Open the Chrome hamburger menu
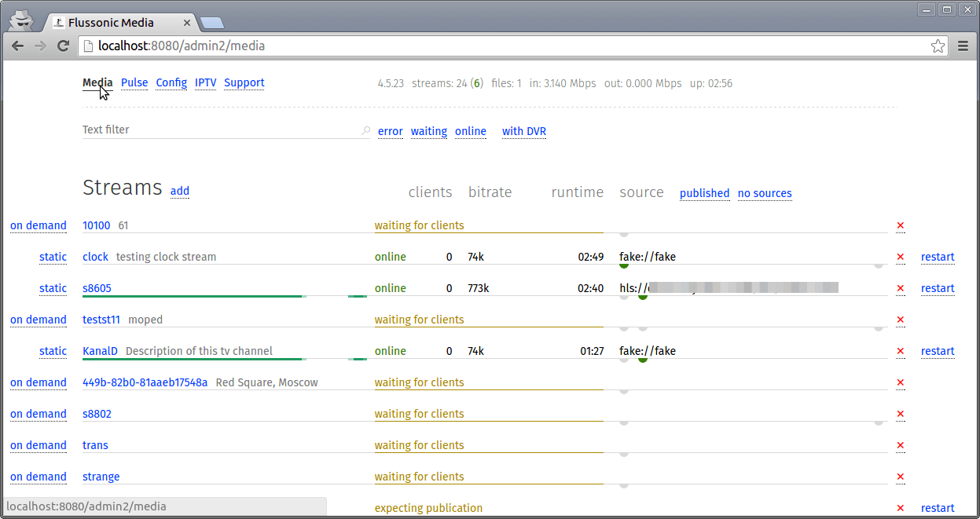 pyautogui.click(x=963, y=46)
